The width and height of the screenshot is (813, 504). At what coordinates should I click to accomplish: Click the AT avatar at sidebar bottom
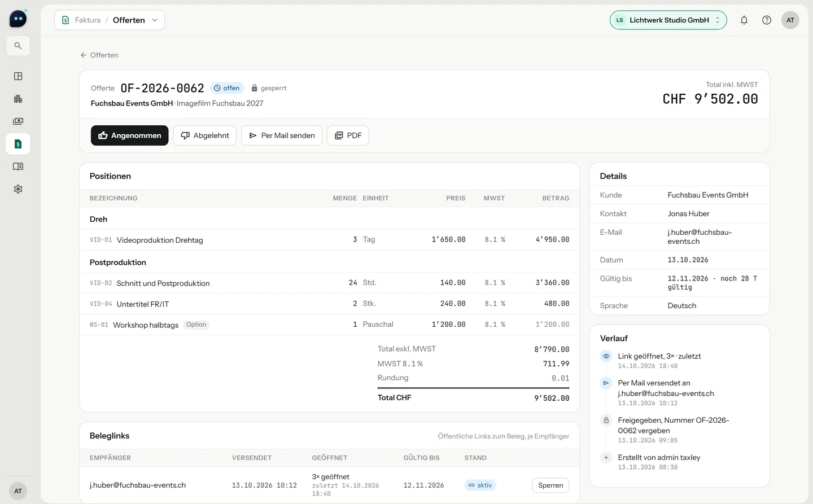(x=18, y=491)
